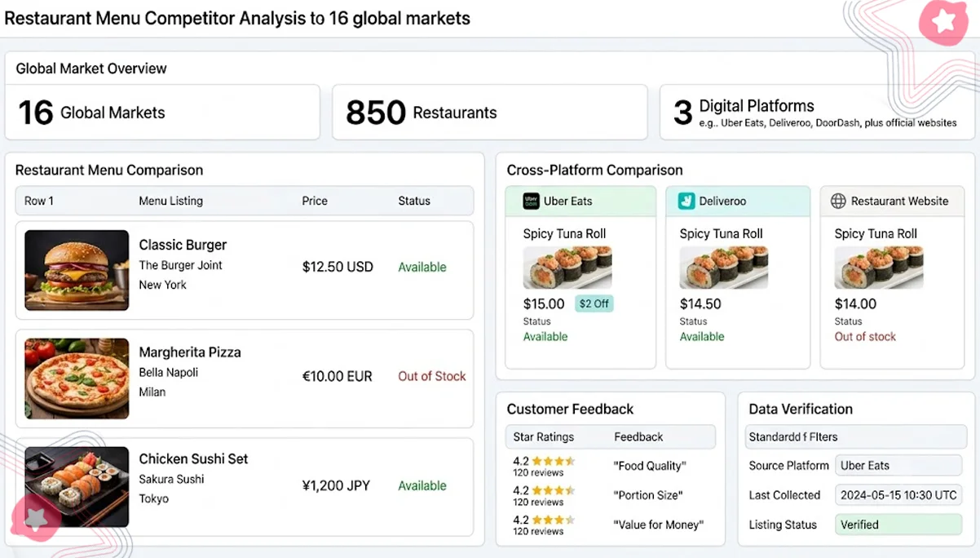980x558 pixels.
Task: Click the Last Collected date field
Action: coord(898,495)
